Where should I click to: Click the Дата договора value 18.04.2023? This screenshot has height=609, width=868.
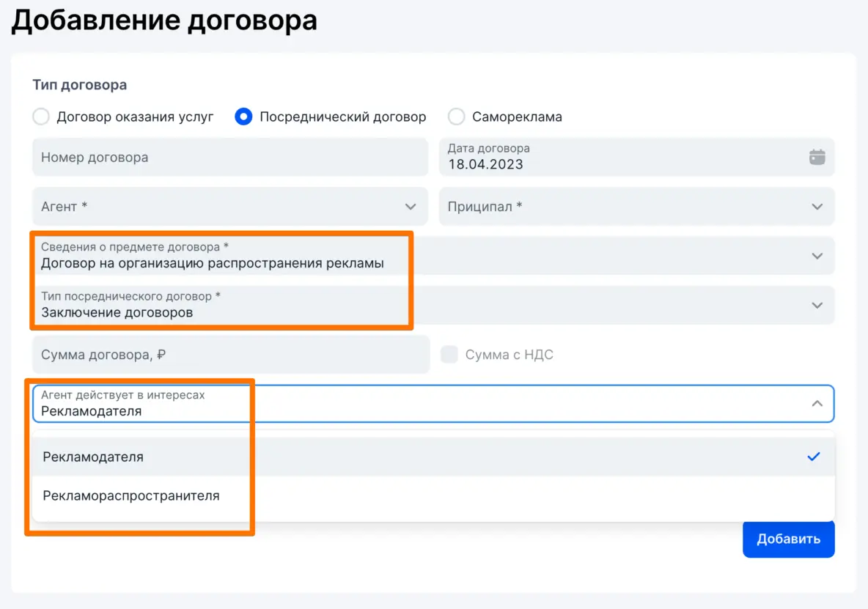[x=485, y=164]
